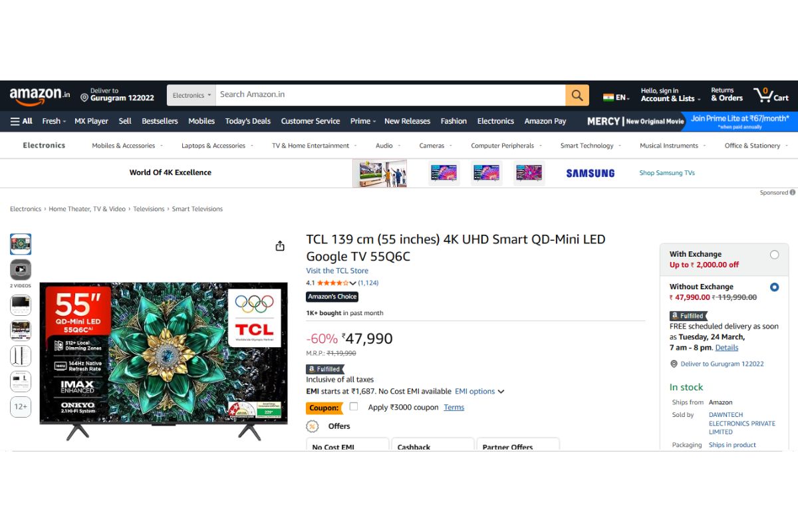Visit the TCL Store link
This screenshot has height=532, width=798.
[337, 271]
